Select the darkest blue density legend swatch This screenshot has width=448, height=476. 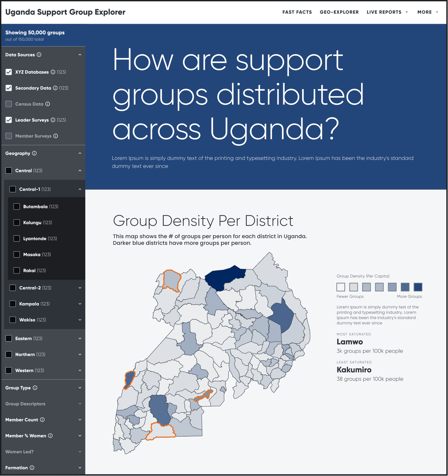(418, 287)
